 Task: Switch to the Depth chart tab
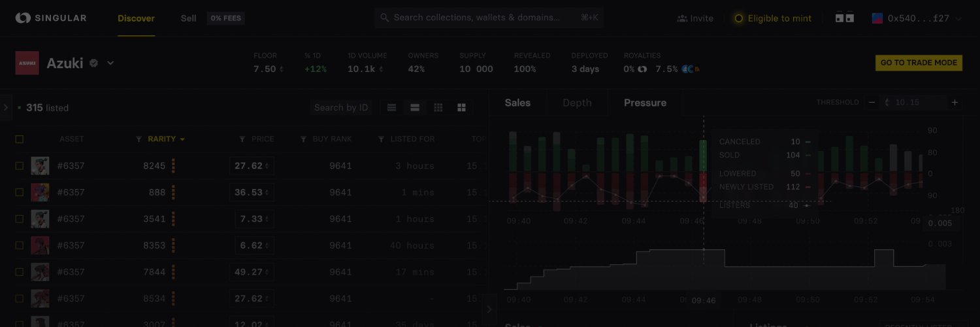pyautogui.click(x=577, y=103)
